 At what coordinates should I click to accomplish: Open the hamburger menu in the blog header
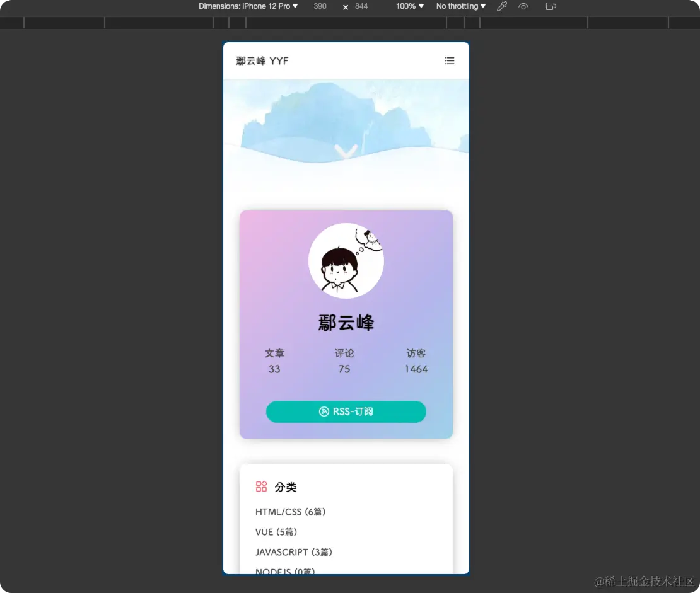point(449,60)
